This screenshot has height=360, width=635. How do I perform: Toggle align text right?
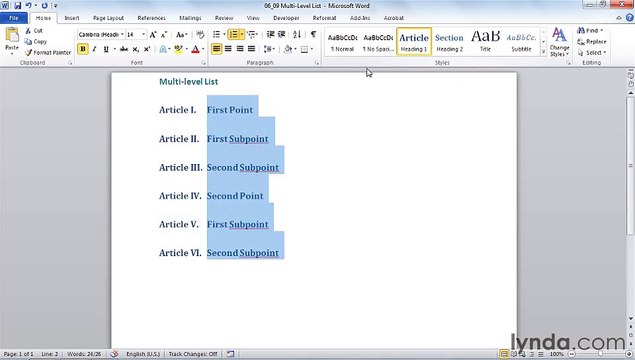coord(240,49)
